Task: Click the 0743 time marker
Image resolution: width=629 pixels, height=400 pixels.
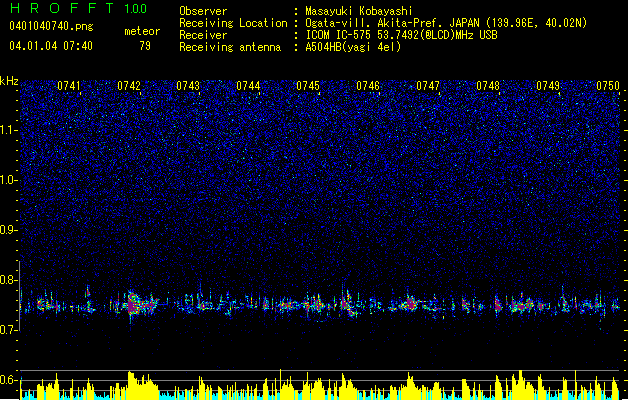Action: (188, 86)
